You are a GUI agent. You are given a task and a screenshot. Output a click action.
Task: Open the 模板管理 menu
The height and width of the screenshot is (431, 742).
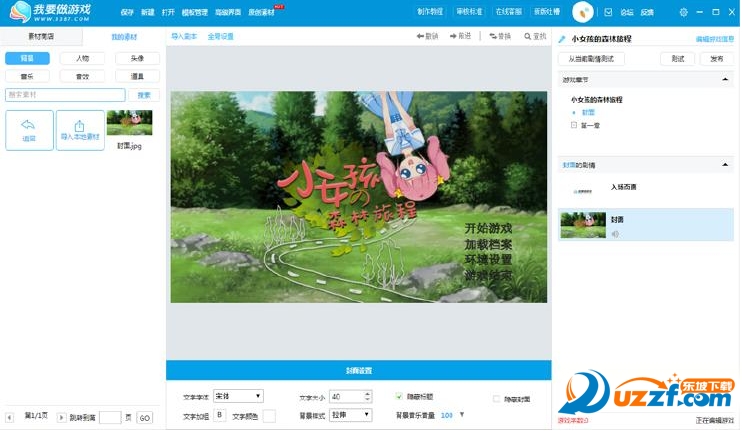194,12
